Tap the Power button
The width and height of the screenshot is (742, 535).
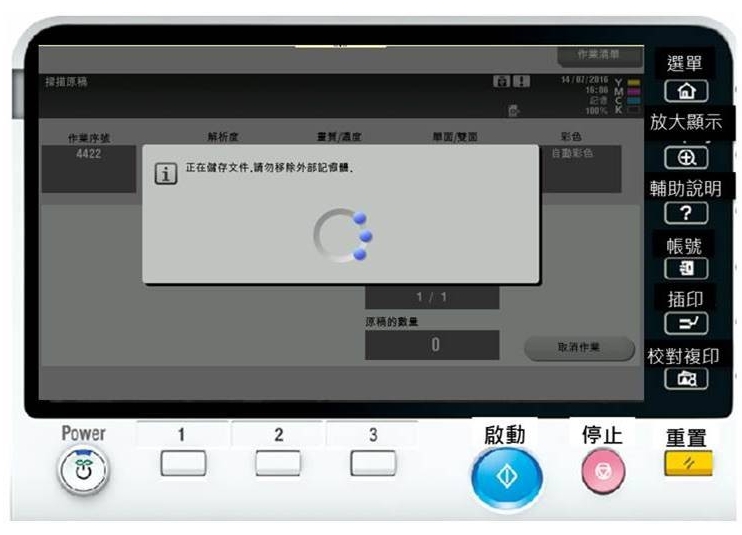(84, 470)
